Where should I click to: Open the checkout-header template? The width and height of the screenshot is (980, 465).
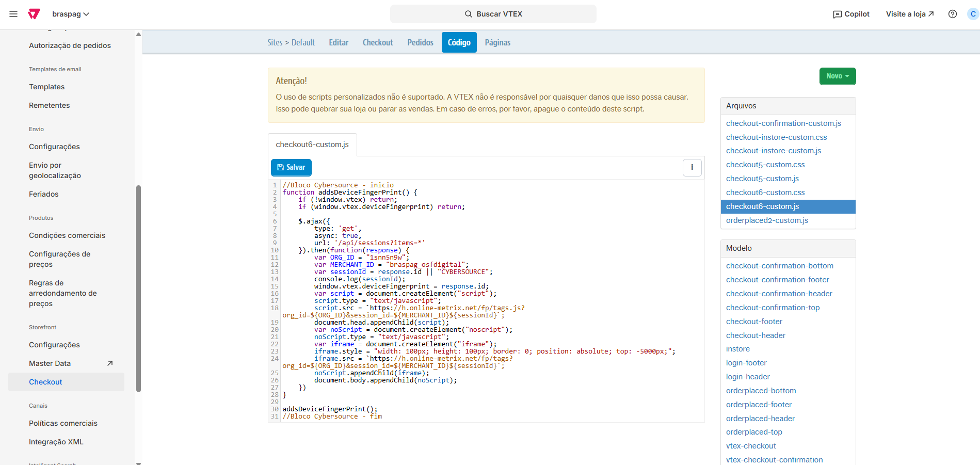click(756, 335)
